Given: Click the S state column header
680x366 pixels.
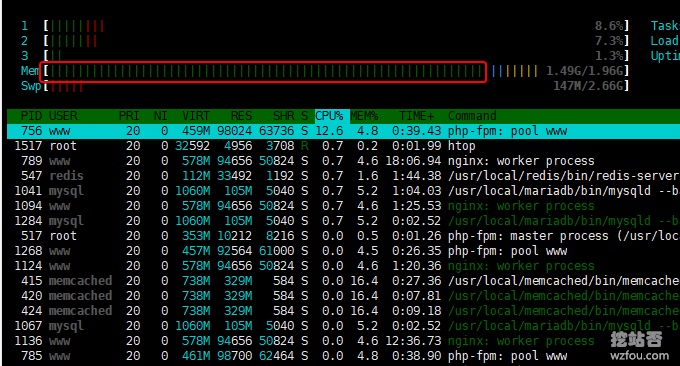Looking at the screenshot, I should coord(304,116).
